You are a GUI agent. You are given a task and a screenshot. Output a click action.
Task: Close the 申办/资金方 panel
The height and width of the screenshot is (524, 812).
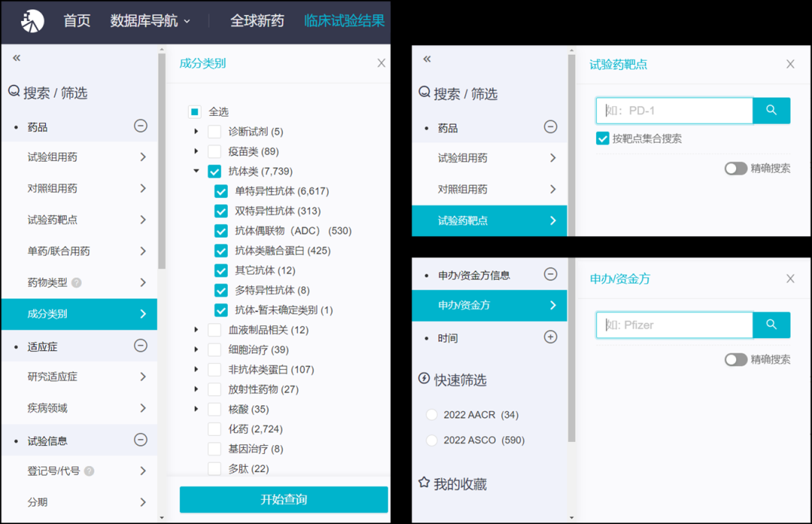[790, 279]
